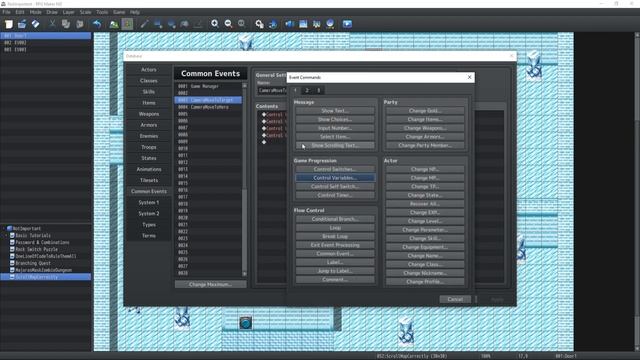Viewport: 640px width, 360px height.
Task: Click the Exit Event Processing button
Action: 335,245
